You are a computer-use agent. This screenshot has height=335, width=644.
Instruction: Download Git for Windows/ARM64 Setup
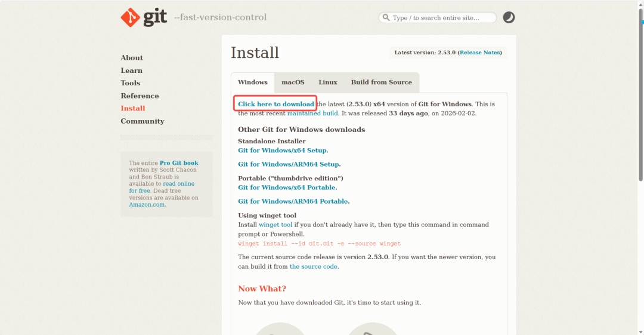click(x=289, y=164)
